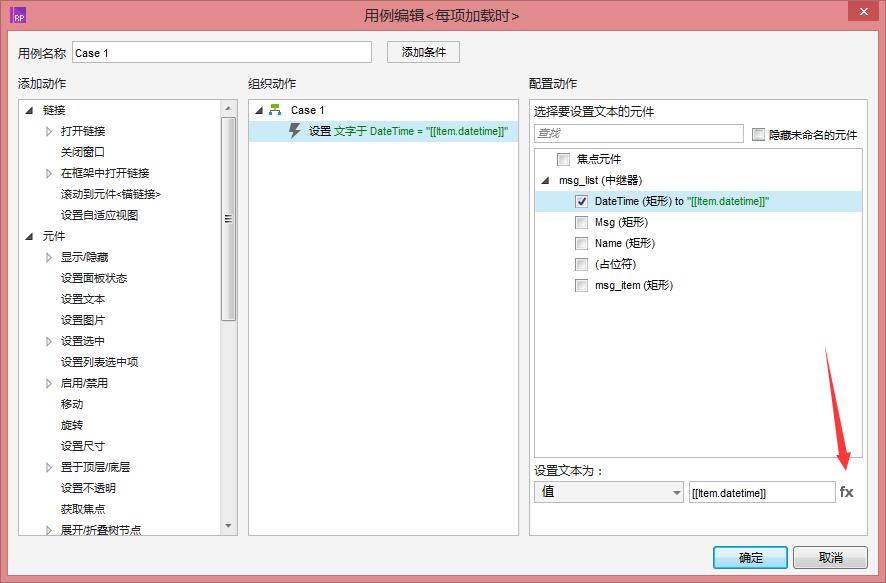Click the 用例名称 Case 1 input field
Screen dimensions: 886x583
click(x=222, y=53)
